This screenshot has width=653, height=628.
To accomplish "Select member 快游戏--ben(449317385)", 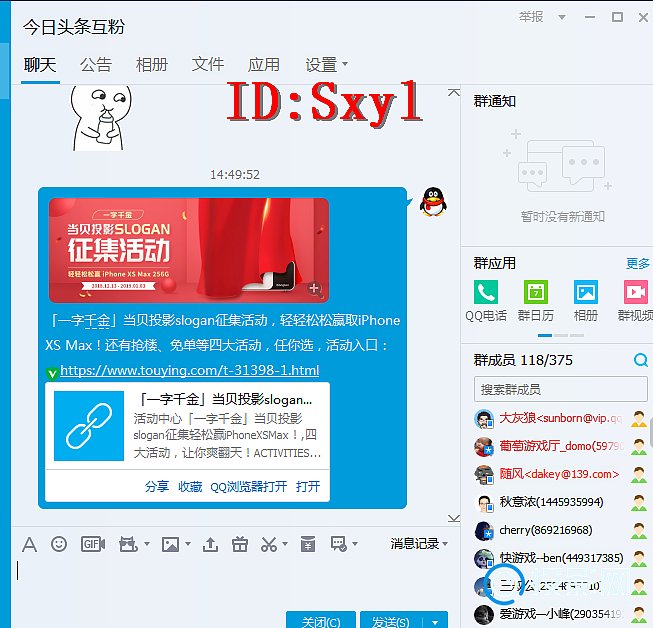I will [x=561, y=558].
